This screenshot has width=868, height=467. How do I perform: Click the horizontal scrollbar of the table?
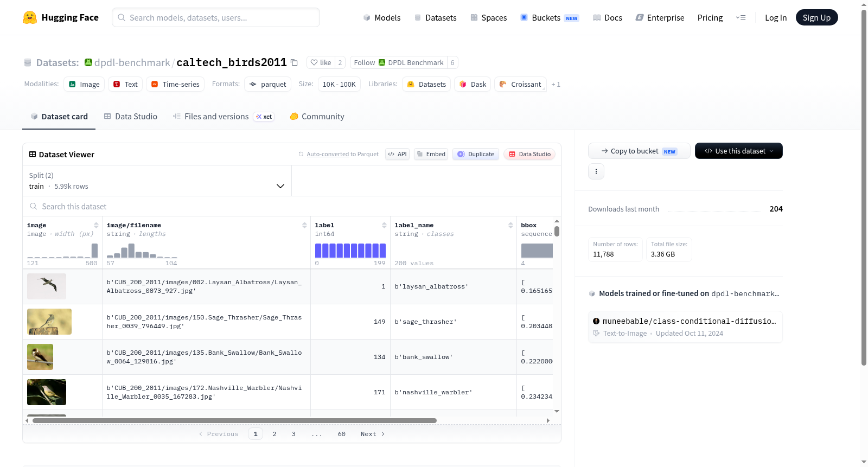pyautogui.click(x=234, y=420)
